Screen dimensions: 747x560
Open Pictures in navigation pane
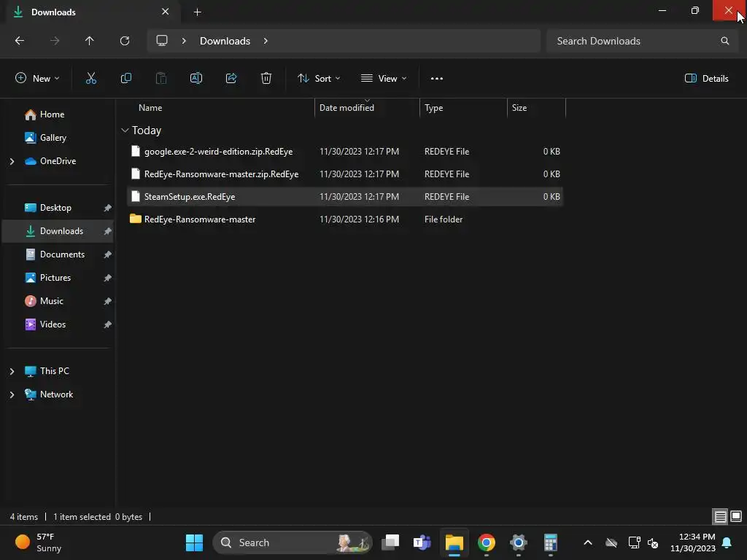point(55,278)
